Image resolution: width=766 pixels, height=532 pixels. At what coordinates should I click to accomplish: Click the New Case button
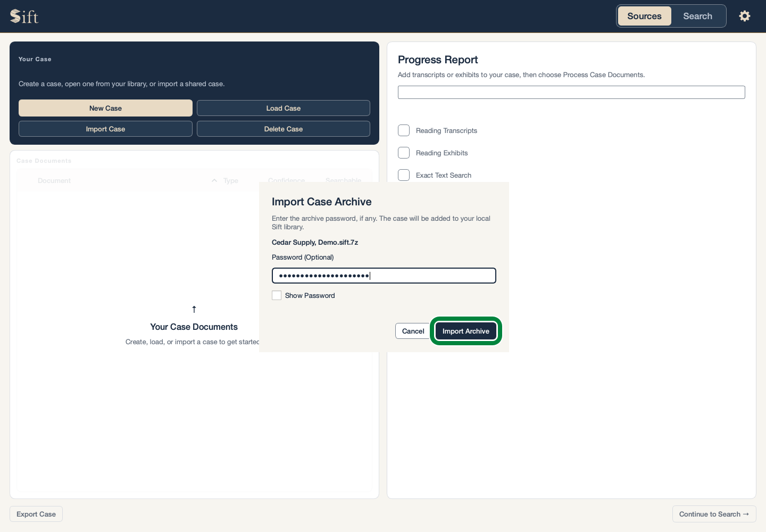(x=105, y=108)
